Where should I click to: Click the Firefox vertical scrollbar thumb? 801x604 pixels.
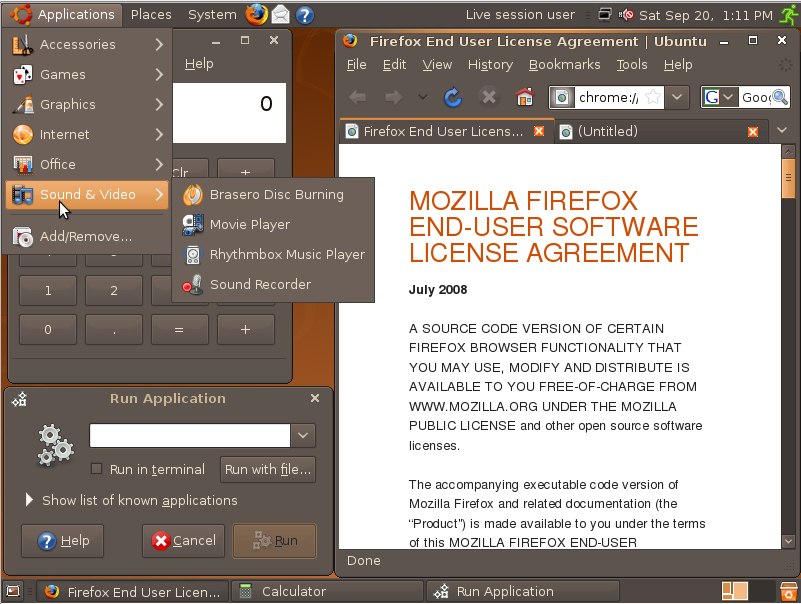788,178
